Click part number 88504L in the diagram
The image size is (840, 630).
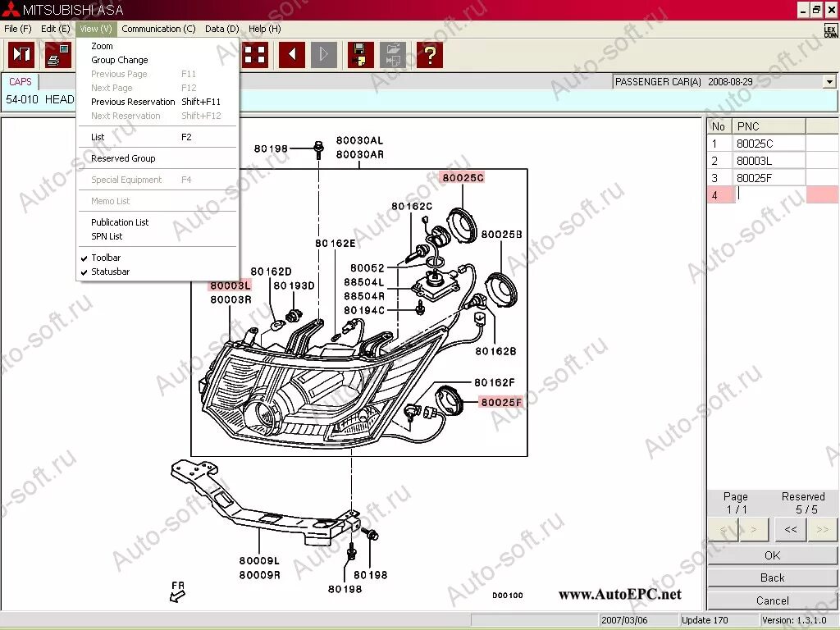point(364,282)
